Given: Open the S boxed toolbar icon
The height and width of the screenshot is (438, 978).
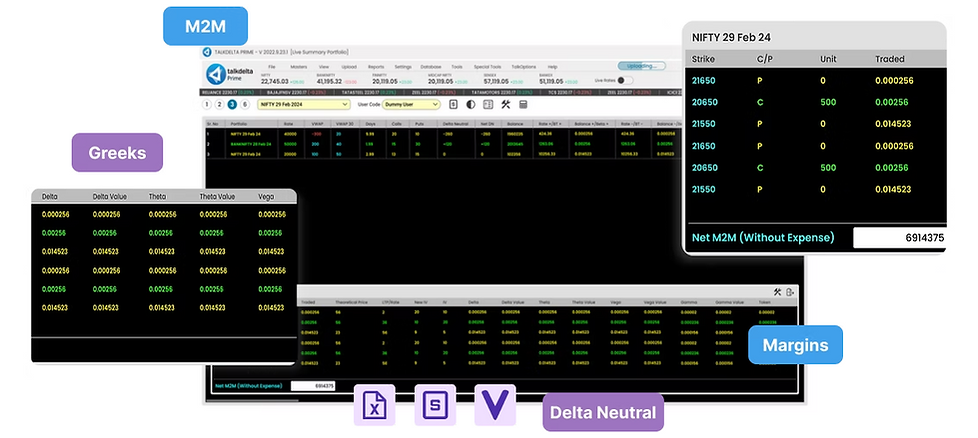Looking at the screenshot, I should coord(453,105).
